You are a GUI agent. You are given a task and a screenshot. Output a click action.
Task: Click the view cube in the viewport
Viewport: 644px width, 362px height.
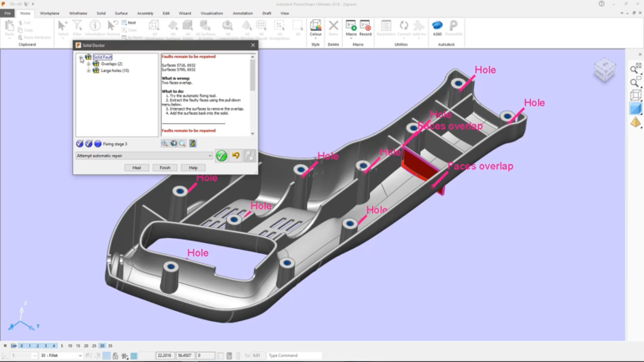coord(605,70)
